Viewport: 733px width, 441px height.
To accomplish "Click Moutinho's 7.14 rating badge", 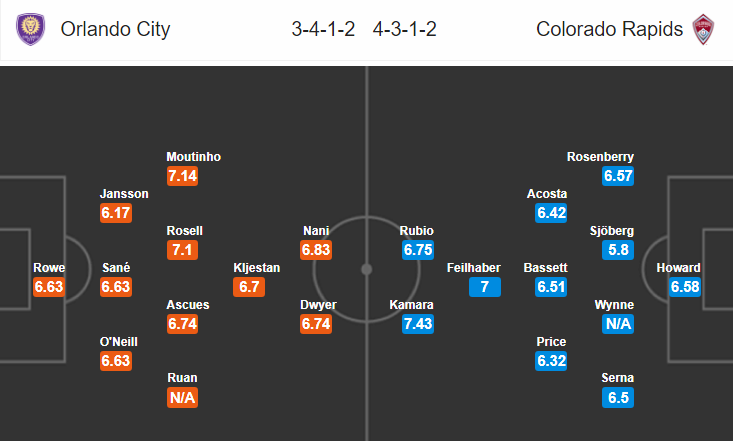I will click(x=182, y=176).
